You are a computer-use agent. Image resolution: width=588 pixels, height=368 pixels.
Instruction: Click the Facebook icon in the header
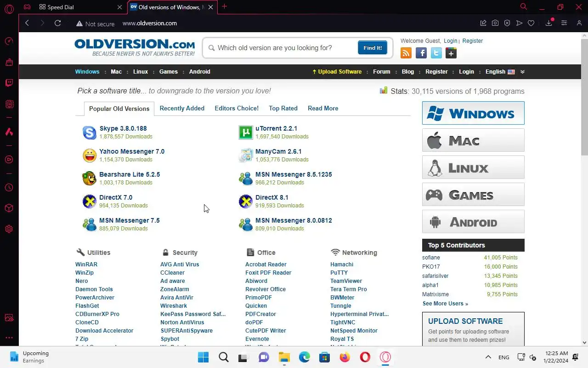point(421,53)
